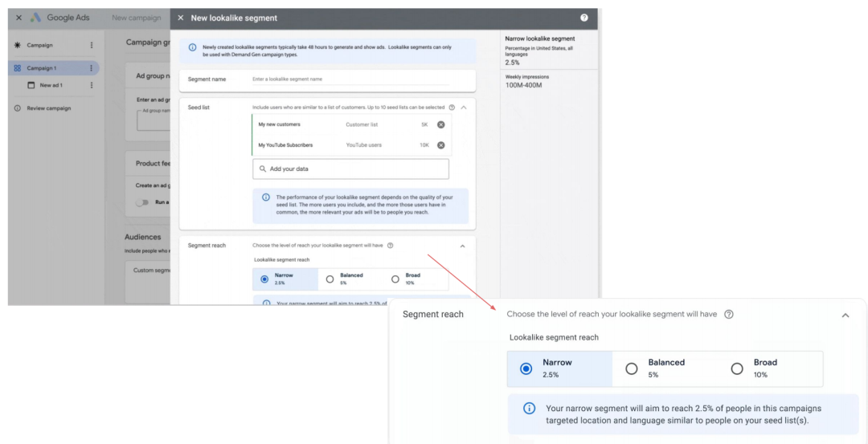Click My new customers seed list row

[x=351, y=124]
